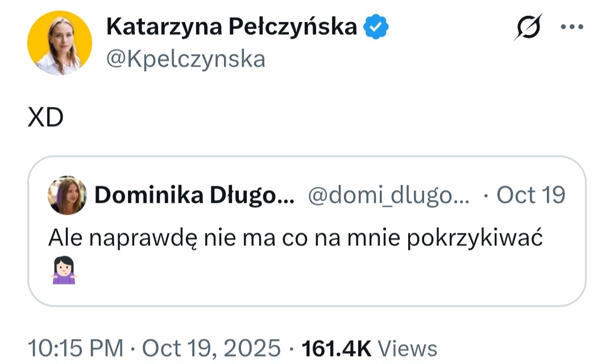Click the XD tweet text
614x364 pixels.
click(x=45, y=119)
